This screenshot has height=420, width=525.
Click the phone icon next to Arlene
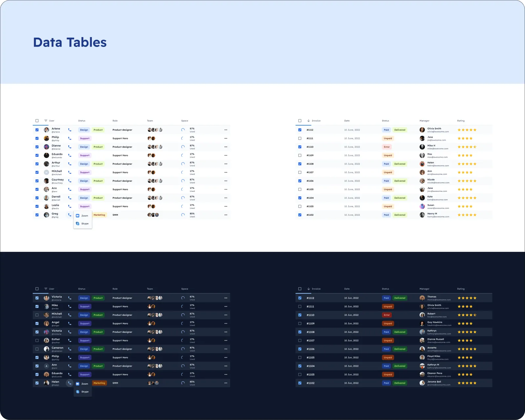click(x=70, y=130)
